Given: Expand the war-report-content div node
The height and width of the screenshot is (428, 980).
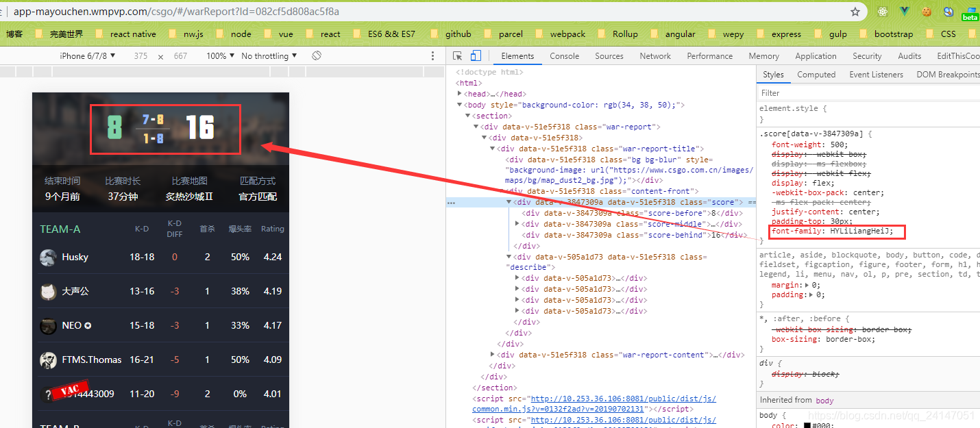Looking at the screenshot, I should [x=493, y=355].
